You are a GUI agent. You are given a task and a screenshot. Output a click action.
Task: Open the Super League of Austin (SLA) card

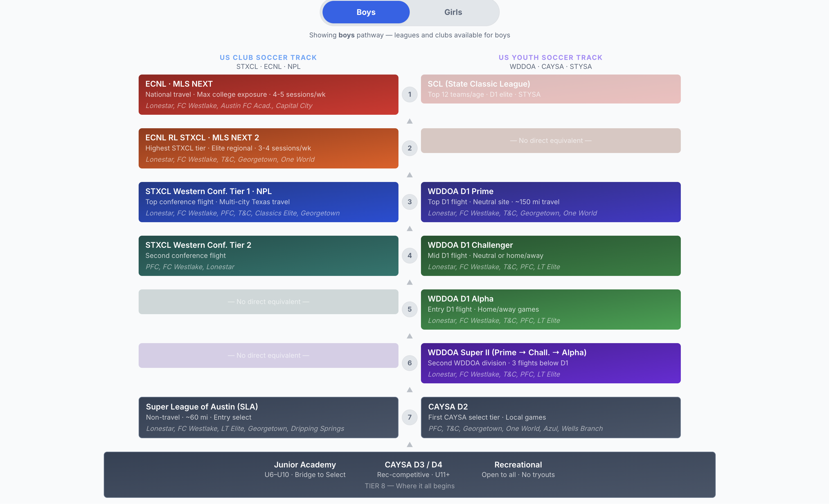[x=268, y=418]
